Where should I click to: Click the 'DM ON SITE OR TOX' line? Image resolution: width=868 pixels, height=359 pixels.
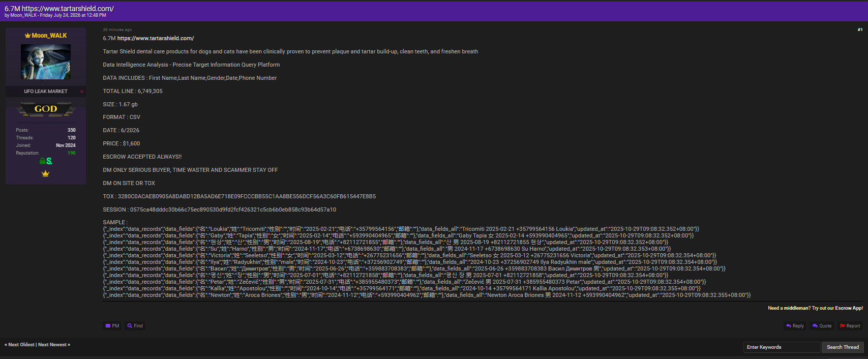pyautogui.click(x=129, y=183)
